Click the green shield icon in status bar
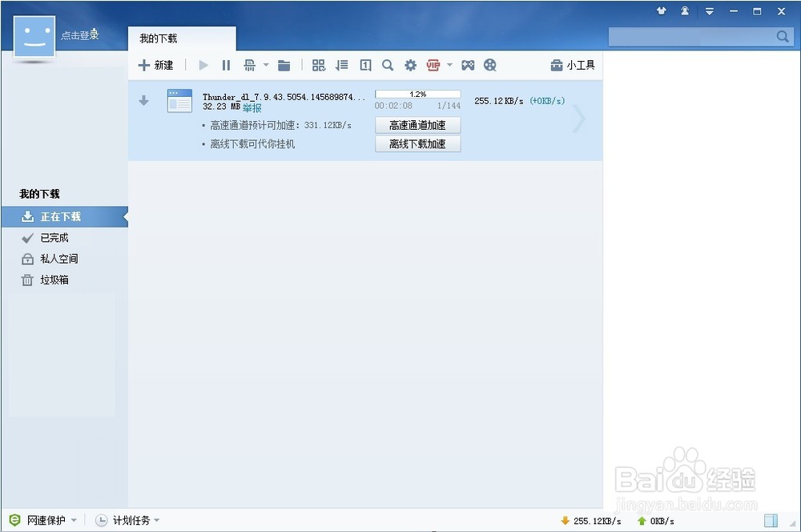The height and width of the screenshot is (532, 801). coord(14,520)
